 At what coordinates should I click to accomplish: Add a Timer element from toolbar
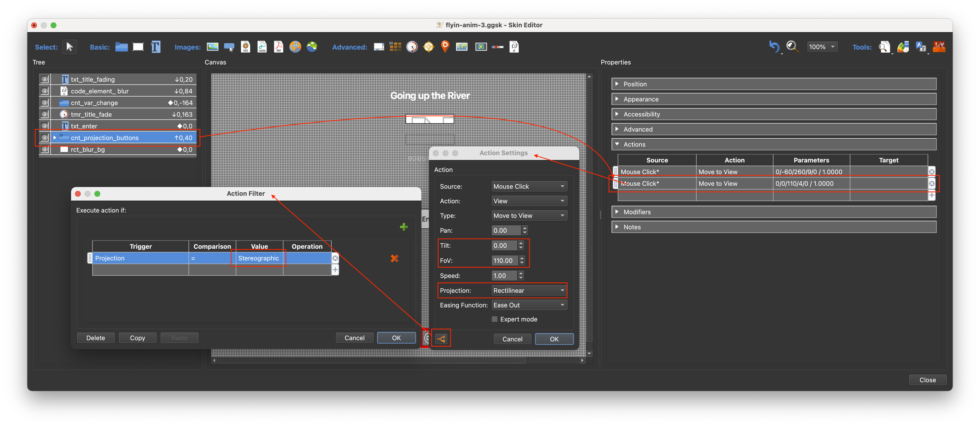pos(412,47)
